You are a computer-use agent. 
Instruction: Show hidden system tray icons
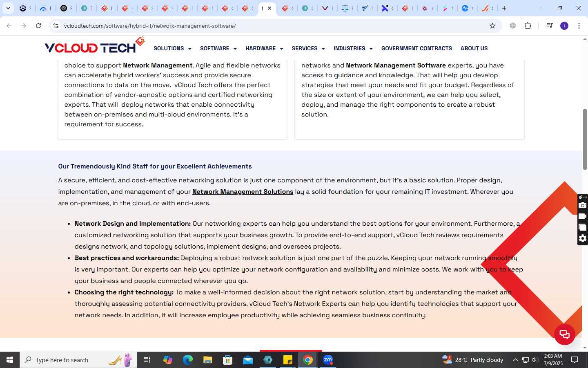pos(515,360)
